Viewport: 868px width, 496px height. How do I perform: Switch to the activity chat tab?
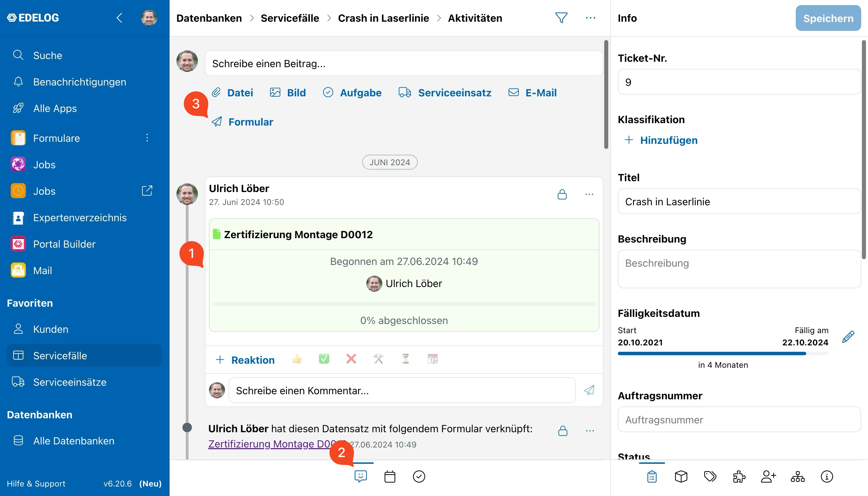pyautogui.click(x=360, y=476)
